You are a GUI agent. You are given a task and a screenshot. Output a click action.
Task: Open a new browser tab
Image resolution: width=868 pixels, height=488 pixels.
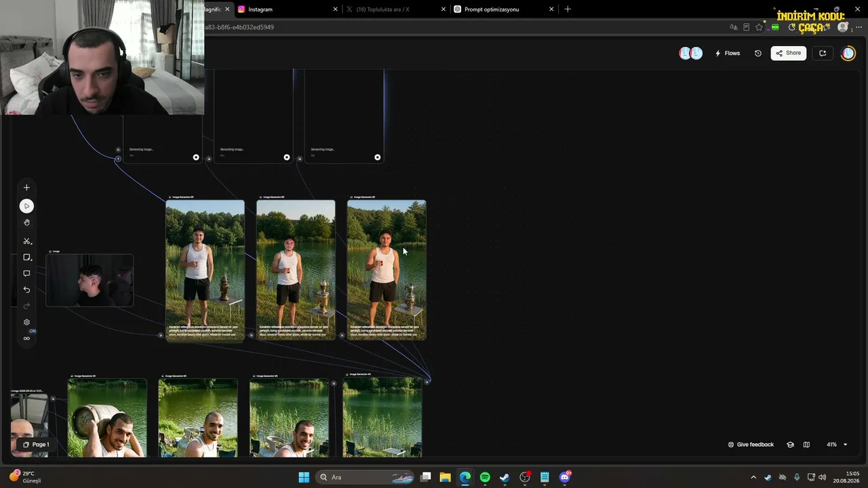pos(568,9)
